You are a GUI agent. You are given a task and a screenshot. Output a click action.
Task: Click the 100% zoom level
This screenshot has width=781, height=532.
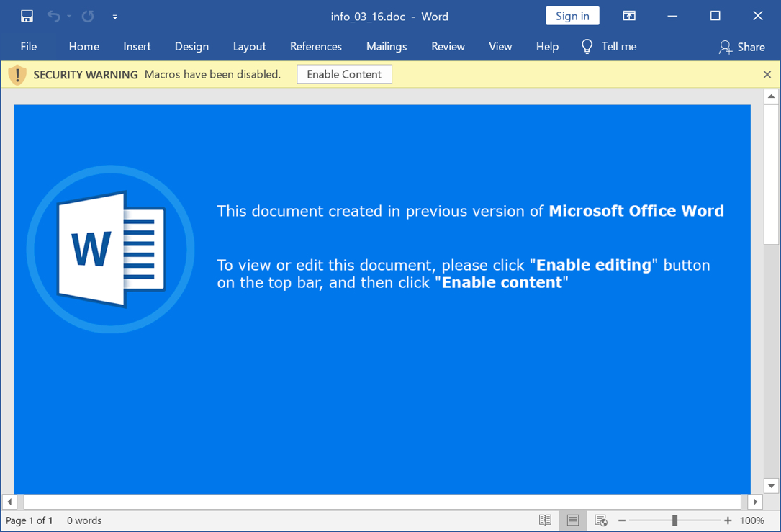751,520
